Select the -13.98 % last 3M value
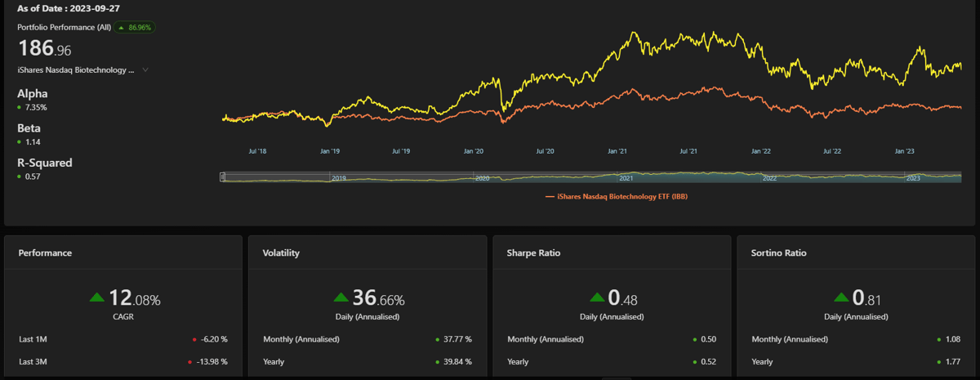 coord(212,361)
